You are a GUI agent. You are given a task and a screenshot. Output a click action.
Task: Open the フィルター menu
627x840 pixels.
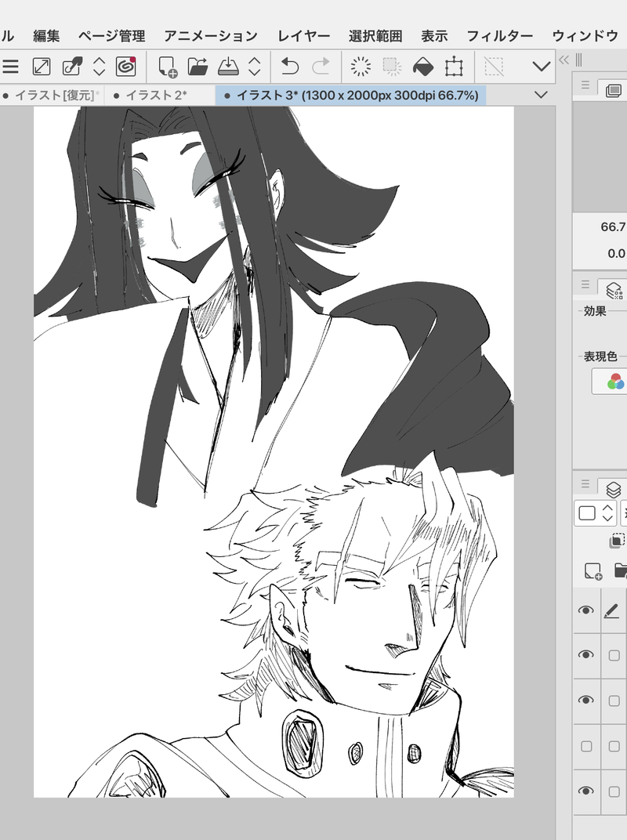(499, 36)
